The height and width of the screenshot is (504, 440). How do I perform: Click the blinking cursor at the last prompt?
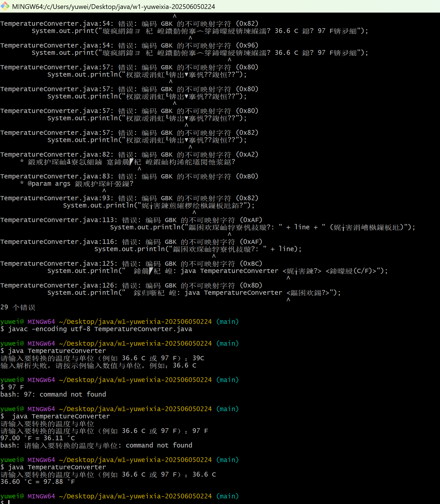pos(9,502)
